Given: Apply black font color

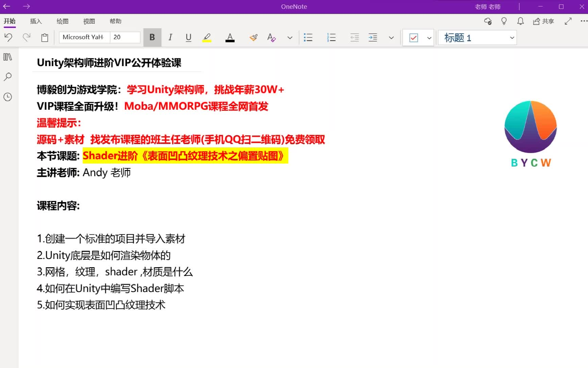Looking at the screenshot, I should 230,37.
